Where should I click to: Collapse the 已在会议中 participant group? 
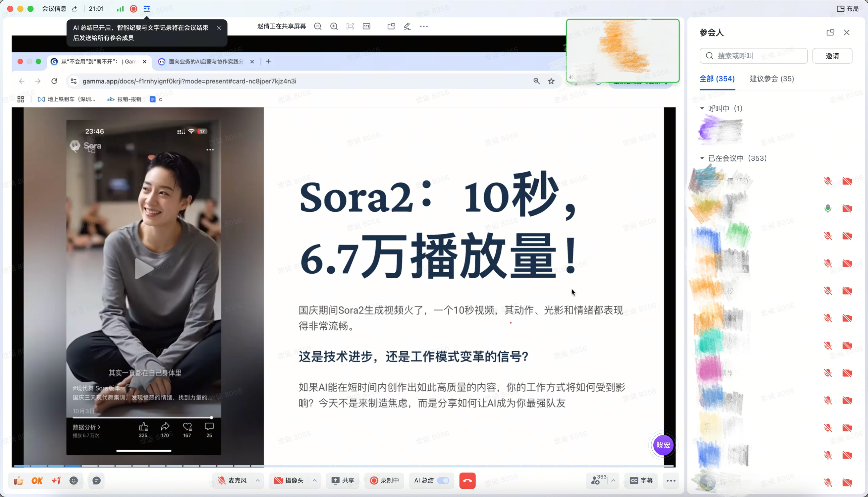(702, 158)
